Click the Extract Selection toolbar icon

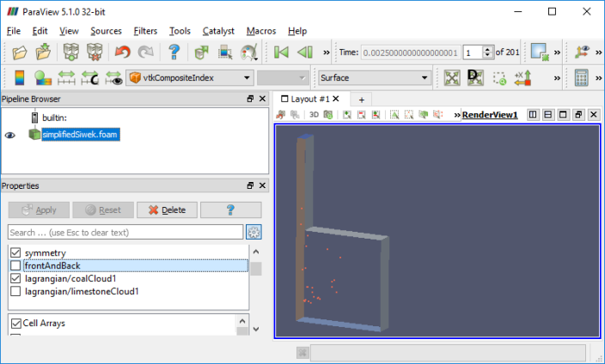pos(540,52)
